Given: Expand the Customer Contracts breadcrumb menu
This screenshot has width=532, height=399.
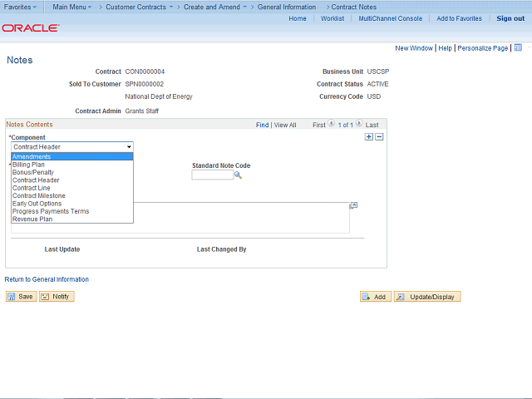Looking at the screenshot, I should pyautogui.click(x=139, y=7).
